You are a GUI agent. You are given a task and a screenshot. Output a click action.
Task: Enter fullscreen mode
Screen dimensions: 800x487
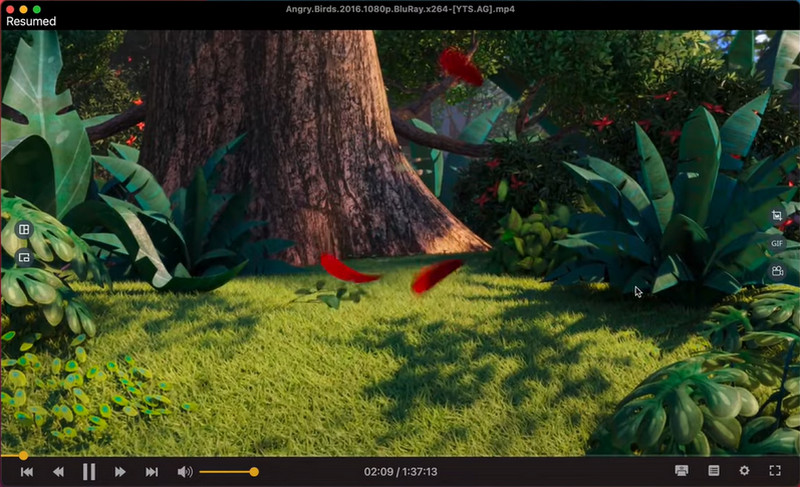point(775,471)
